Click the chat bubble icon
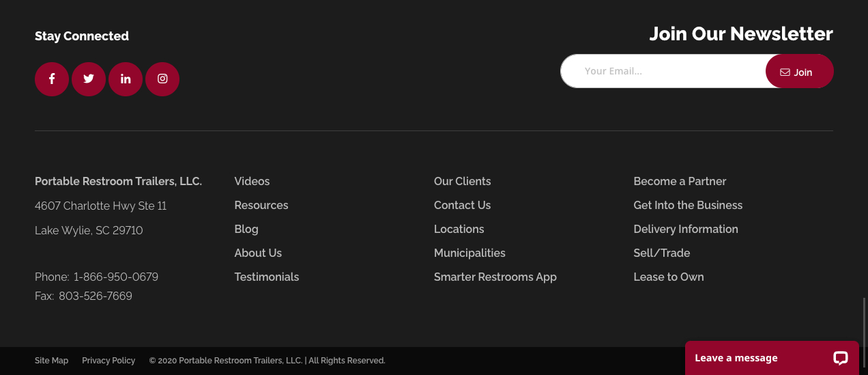This screenshot has width=868, height=375. (840, 358)
